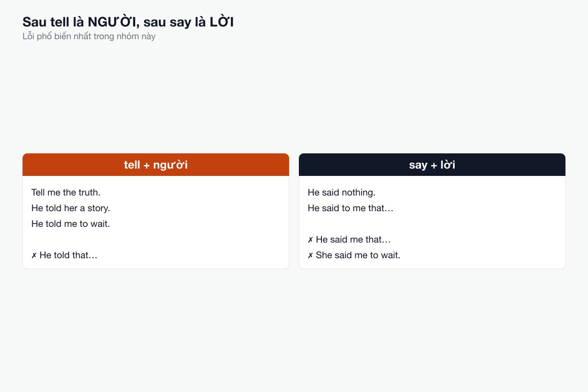Select the wrong example "She said me to wait."
The height and width of the screenshot is (392, 588).
358,255
